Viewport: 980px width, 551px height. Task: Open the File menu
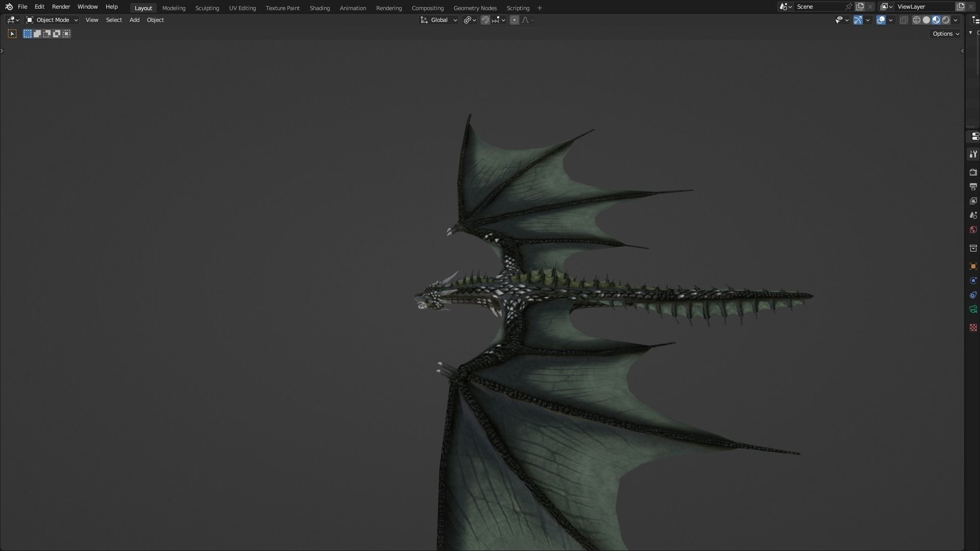click(22, 7)
